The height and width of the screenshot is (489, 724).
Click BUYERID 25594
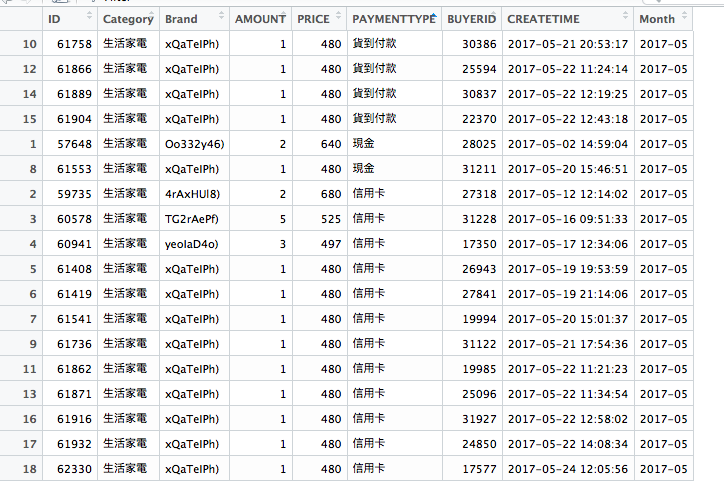479,69
